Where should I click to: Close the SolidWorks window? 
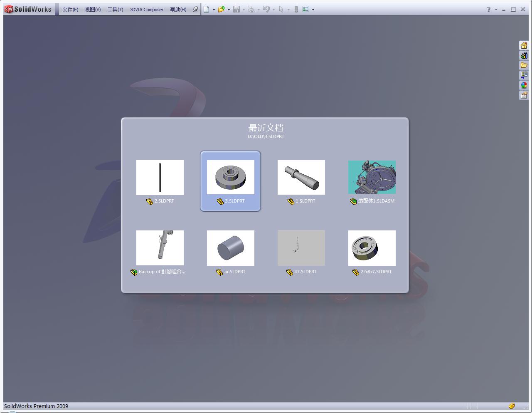523,9
